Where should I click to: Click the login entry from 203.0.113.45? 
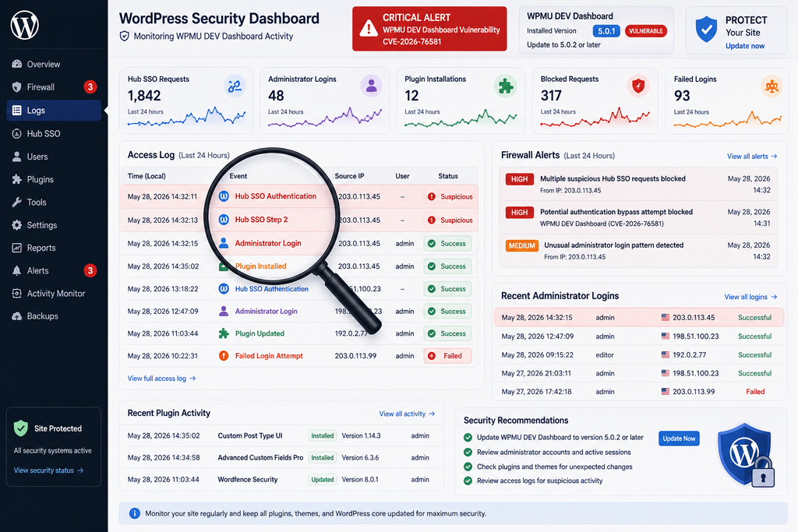[x=639, y=317]
